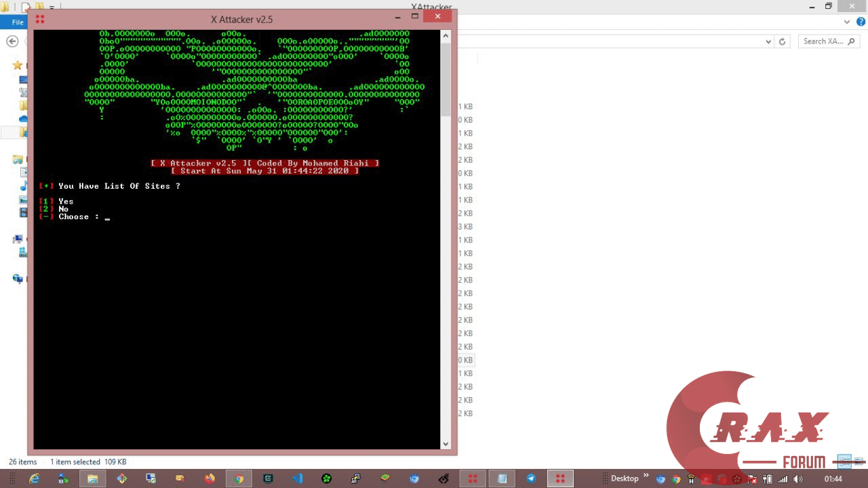Click the X Attacker taskbar button beside Telegram
This screenshot has width=868, height=488.
[560, 478]
